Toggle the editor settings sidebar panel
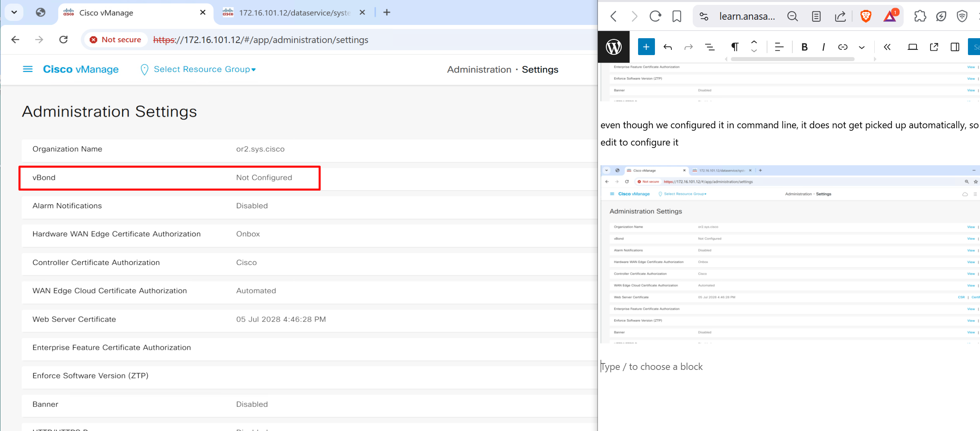The height and width of the screenshot is (431, 980). pyautogui.click(x=955, y=47)
